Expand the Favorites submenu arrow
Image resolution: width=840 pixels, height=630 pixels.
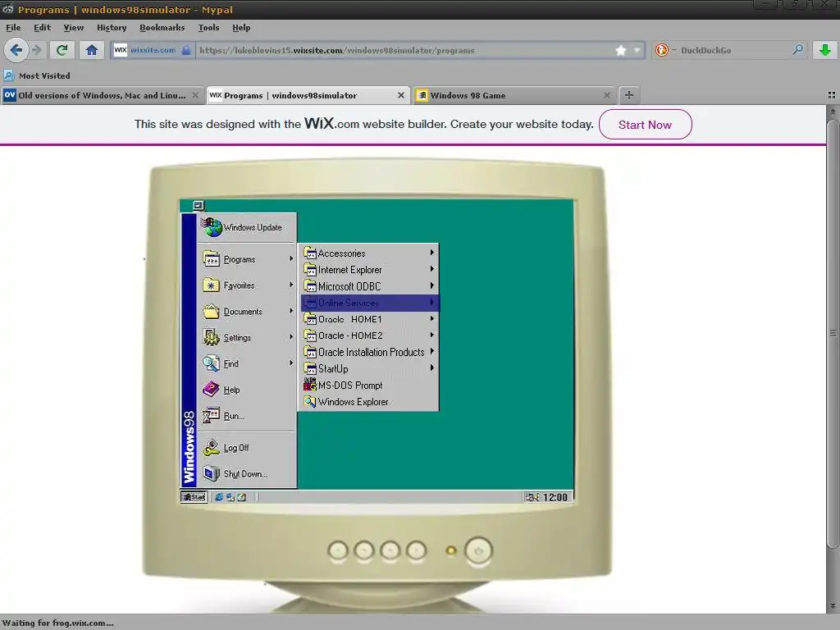tap(291, 285)
